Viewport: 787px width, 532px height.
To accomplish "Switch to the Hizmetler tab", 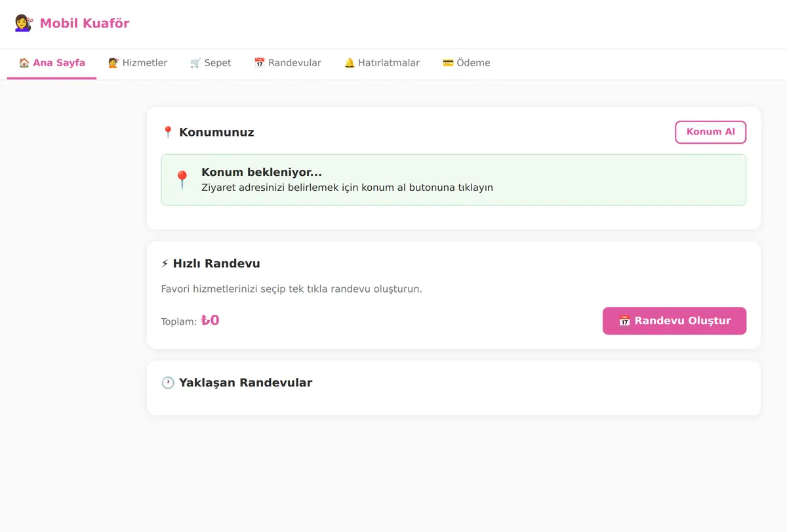I will [x=138, y=63].
